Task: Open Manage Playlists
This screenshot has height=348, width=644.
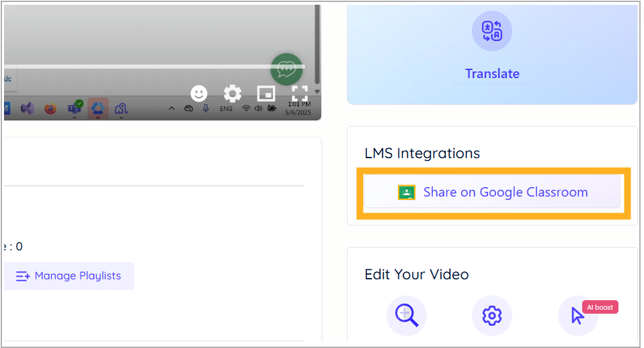Action: (69, 275)
